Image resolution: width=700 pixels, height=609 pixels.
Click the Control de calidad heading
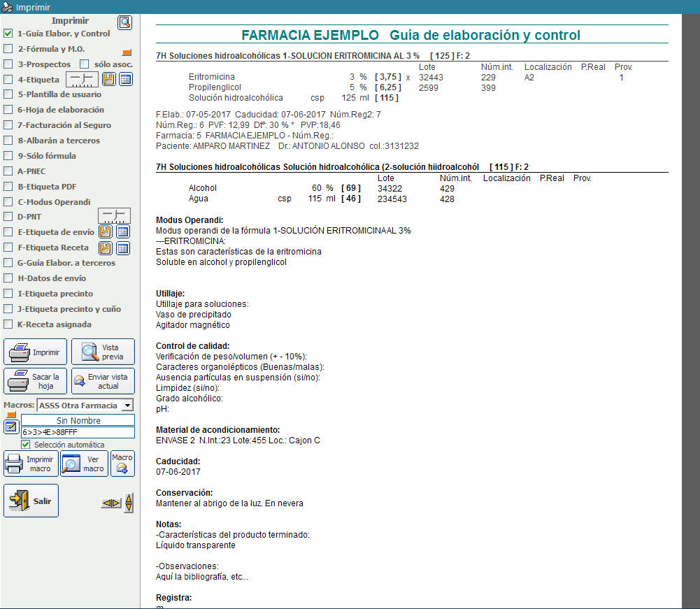click(192, 346)
